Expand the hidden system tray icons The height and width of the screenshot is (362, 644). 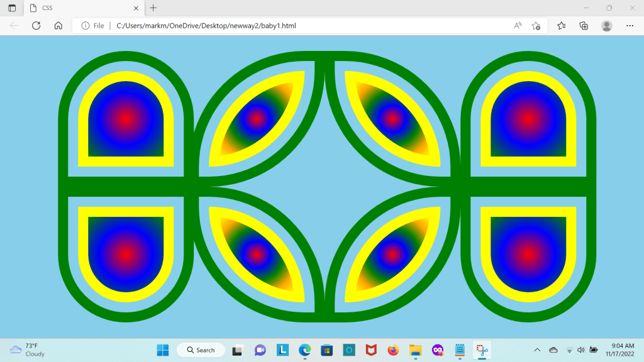click(x=537, y=350)
